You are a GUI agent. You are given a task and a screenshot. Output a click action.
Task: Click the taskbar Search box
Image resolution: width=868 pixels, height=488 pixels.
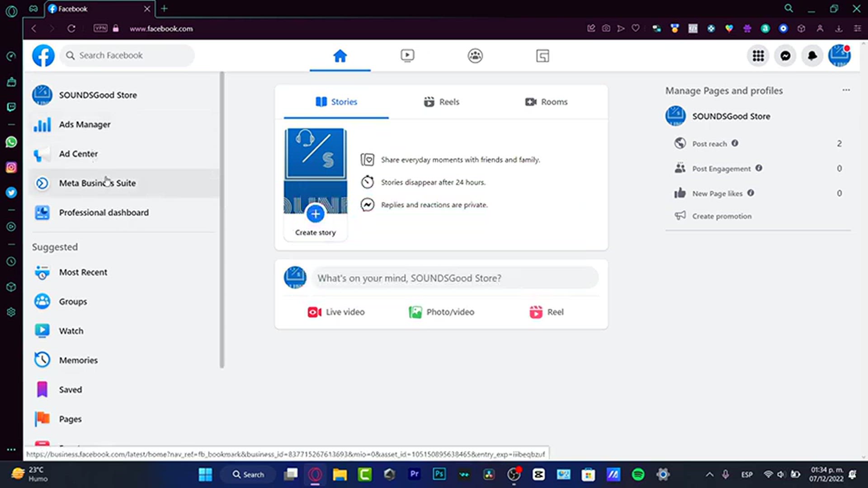248,474
